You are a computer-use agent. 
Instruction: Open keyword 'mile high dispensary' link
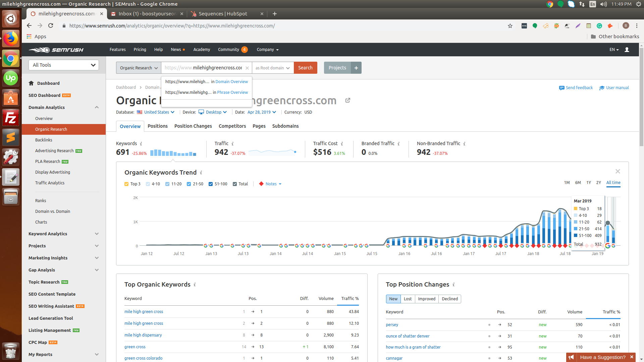tap(143, 335)
